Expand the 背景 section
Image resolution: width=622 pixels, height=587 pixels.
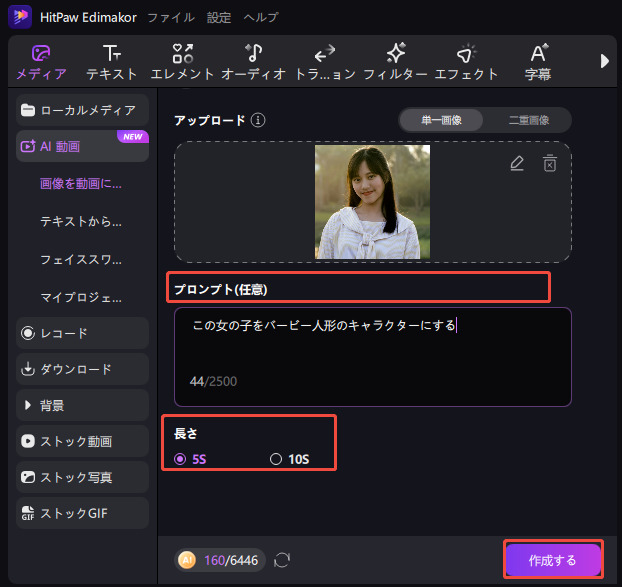click(x=83, y=405)
